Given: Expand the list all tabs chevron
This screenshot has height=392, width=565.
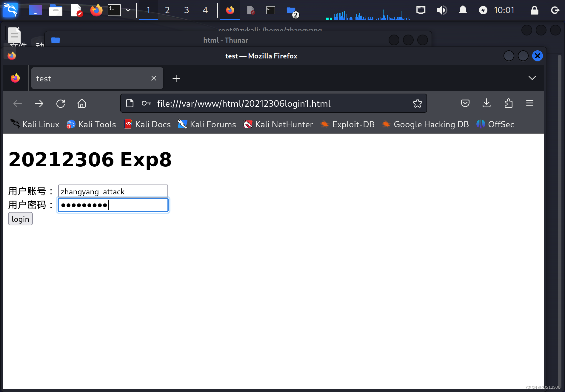Looking at the screenshot, I should (532, 78).
